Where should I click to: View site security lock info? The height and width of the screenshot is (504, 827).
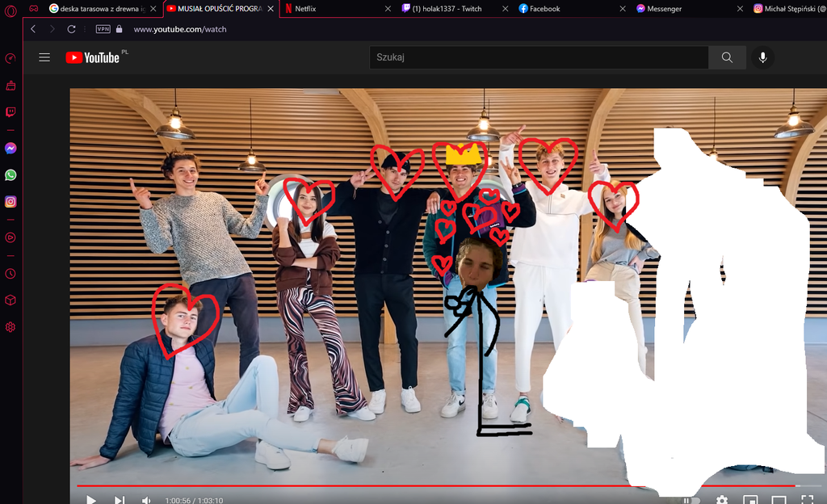coord(120,29)
